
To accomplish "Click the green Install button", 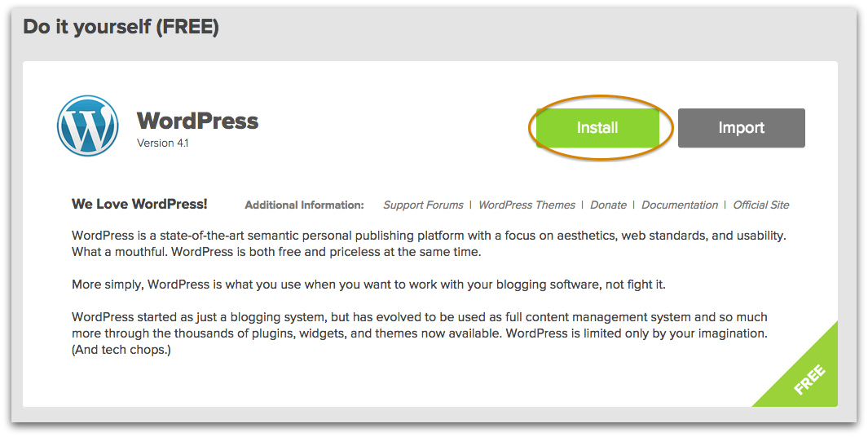I will click(597, 128).
